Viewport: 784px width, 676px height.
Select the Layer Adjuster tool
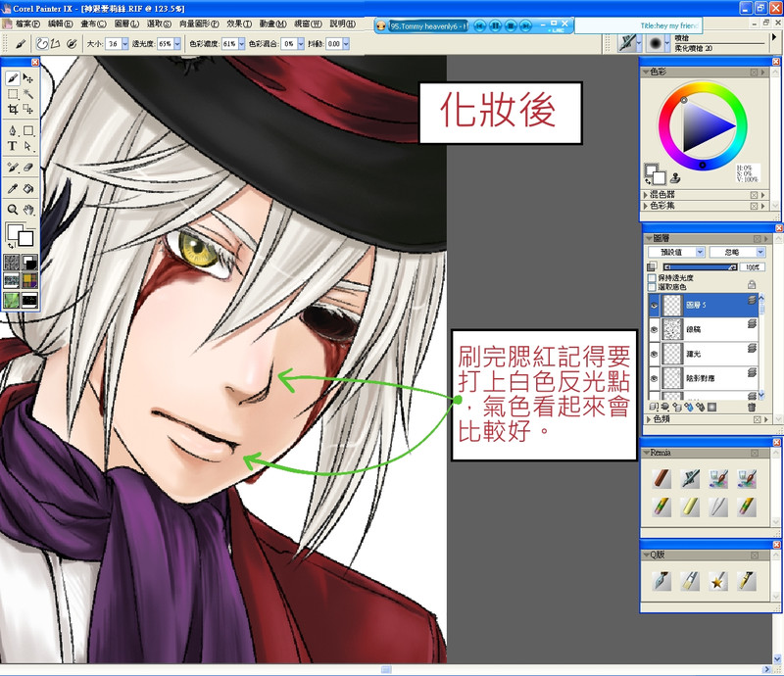pos(28,78)
